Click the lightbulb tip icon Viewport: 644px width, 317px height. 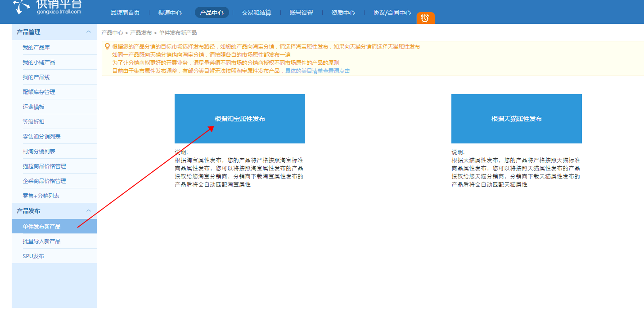tap(107, 46)
